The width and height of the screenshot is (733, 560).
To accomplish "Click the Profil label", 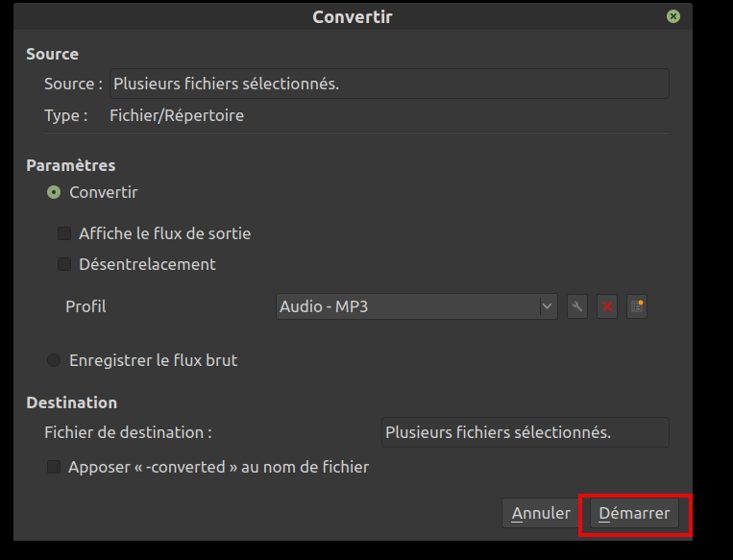I will click(x=86, y=306).
